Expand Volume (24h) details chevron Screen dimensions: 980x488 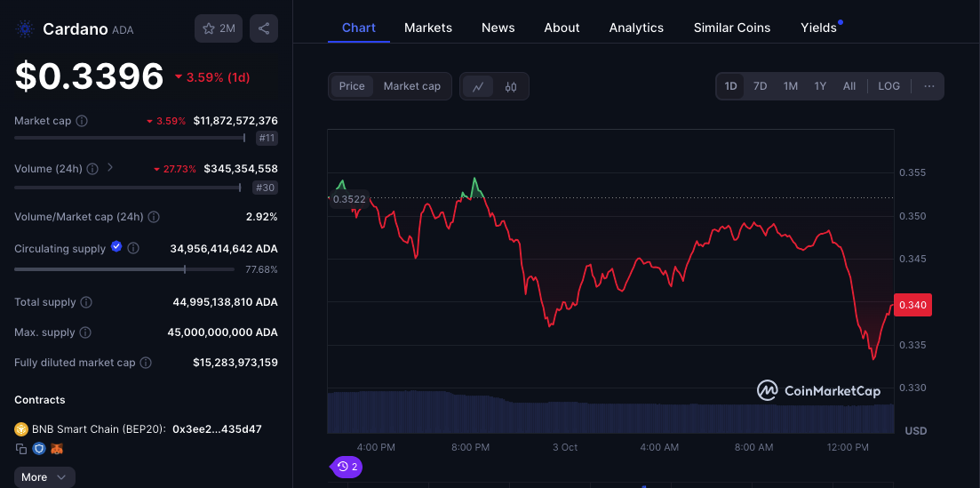(111, 168)
